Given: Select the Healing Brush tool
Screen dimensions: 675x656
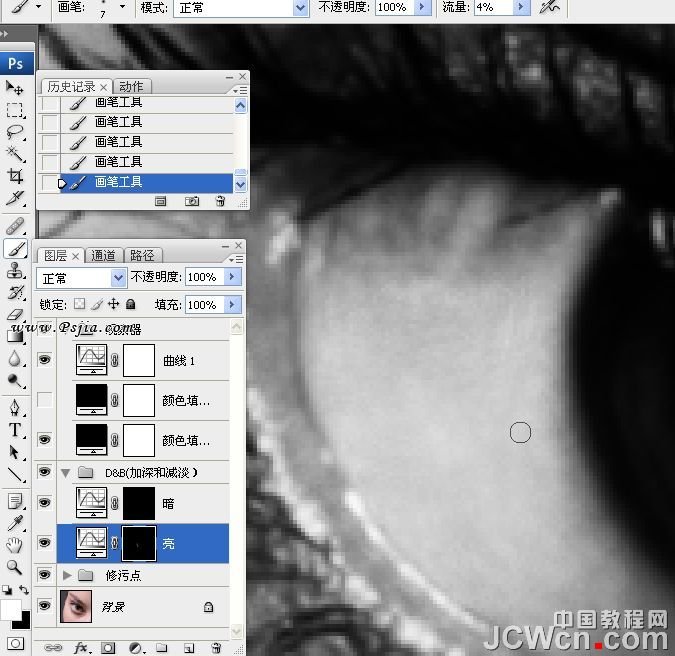Looking at the screenshot, I should tap(15, 226).
